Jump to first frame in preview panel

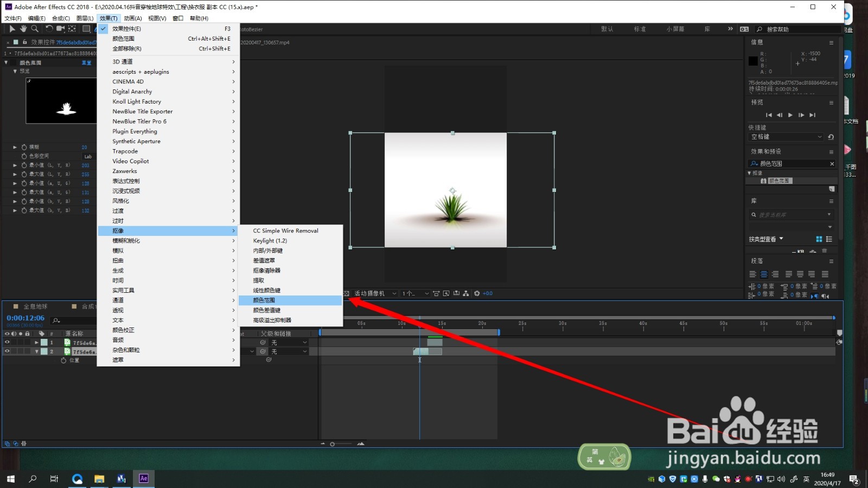(x=769, y=115)
